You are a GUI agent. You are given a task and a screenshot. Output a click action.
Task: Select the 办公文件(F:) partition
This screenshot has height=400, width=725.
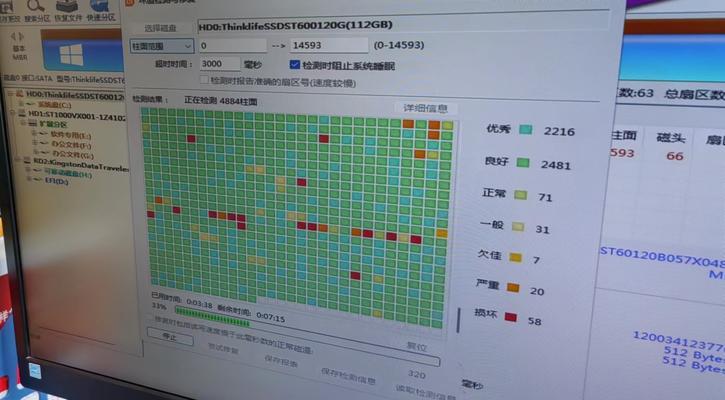click(72, 145)
